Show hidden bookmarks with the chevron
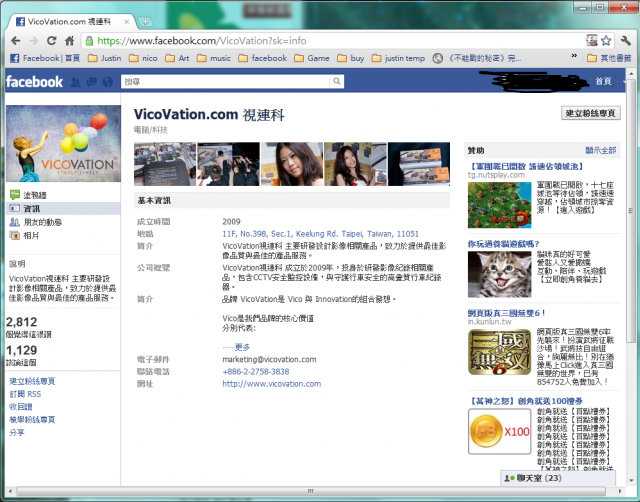640x502 pixels. tap(574, 56)
